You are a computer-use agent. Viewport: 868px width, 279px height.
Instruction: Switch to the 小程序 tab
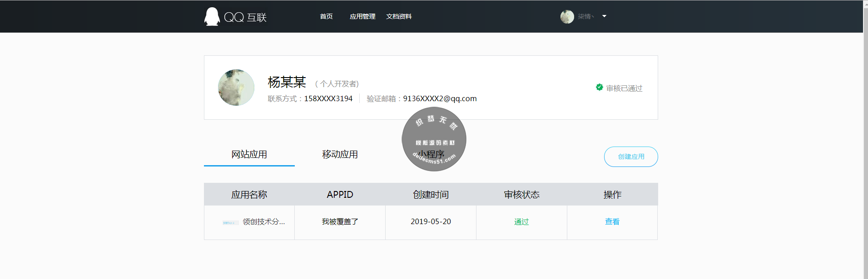click(431, 155)
